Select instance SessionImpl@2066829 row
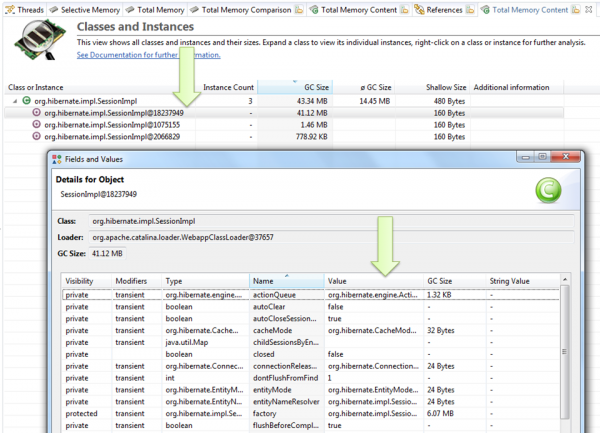 (x=283, y=137)
